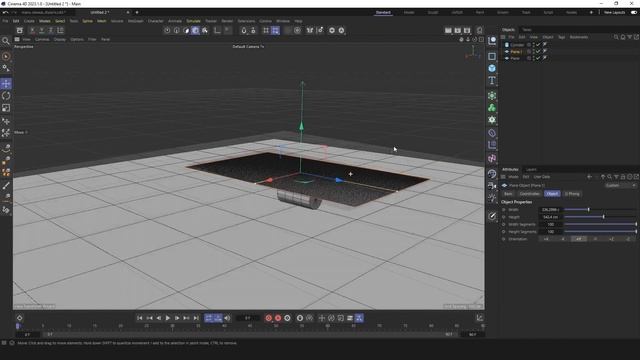640x360 pixels.
Task: Click the Height Segments value field
Action: (x=550, y=231)
